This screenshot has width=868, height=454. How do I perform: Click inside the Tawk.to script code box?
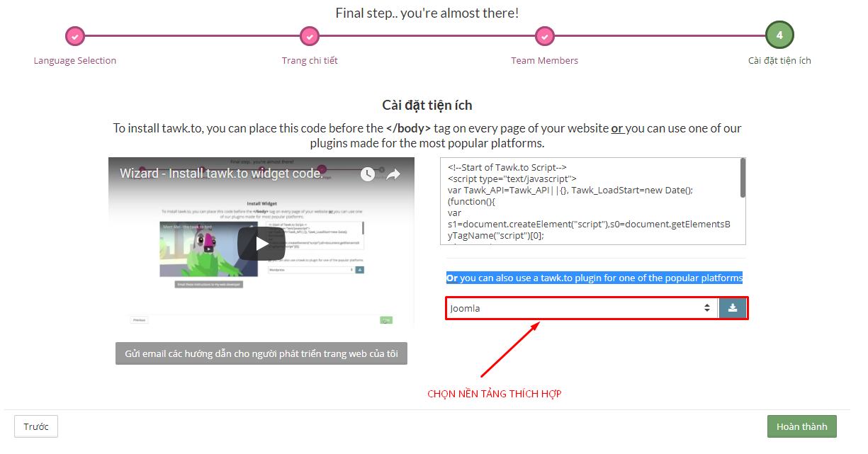(593, 201)
